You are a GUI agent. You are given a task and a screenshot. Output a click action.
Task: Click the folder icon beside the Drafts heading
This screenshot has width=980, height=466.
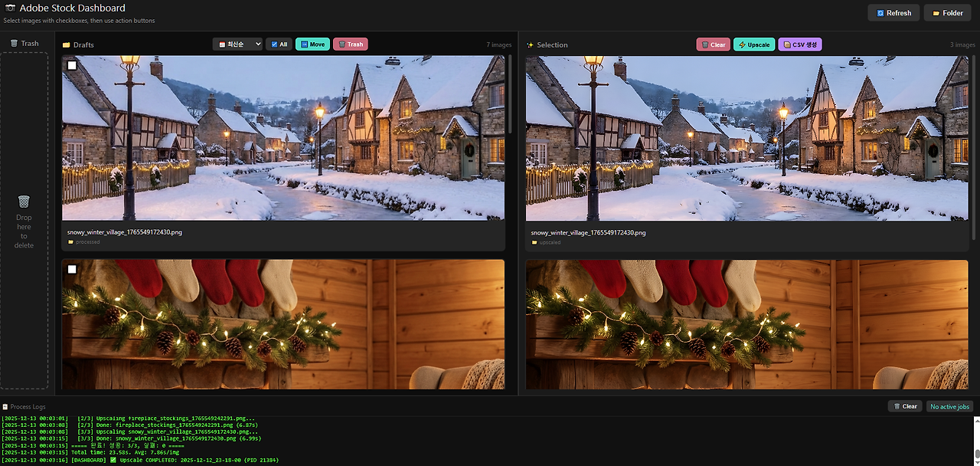click(x=67, y=44)
